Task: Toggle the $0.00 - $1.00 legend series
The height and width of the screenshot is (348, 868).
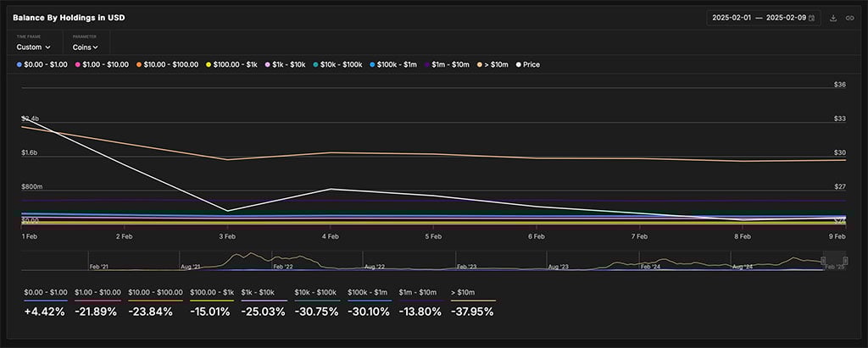Action: [42, 64]
